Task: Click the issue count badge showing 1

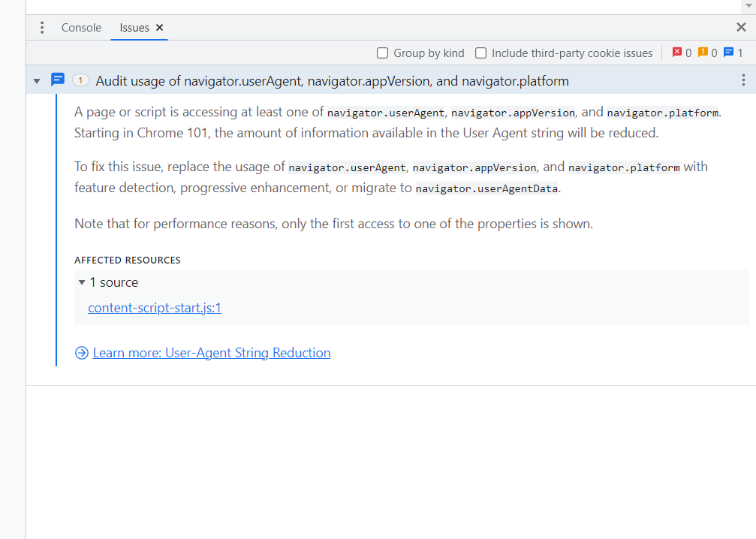Action: (x=80, y=80)
